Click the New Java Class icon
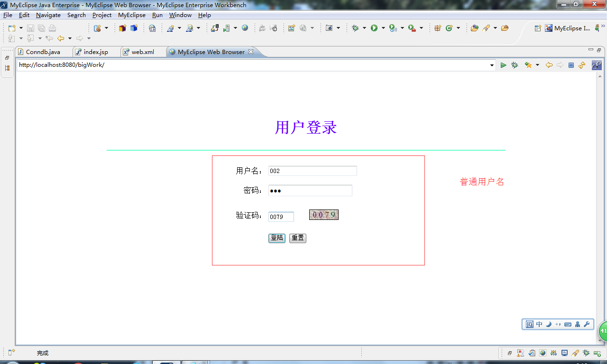 pos(449,28)
